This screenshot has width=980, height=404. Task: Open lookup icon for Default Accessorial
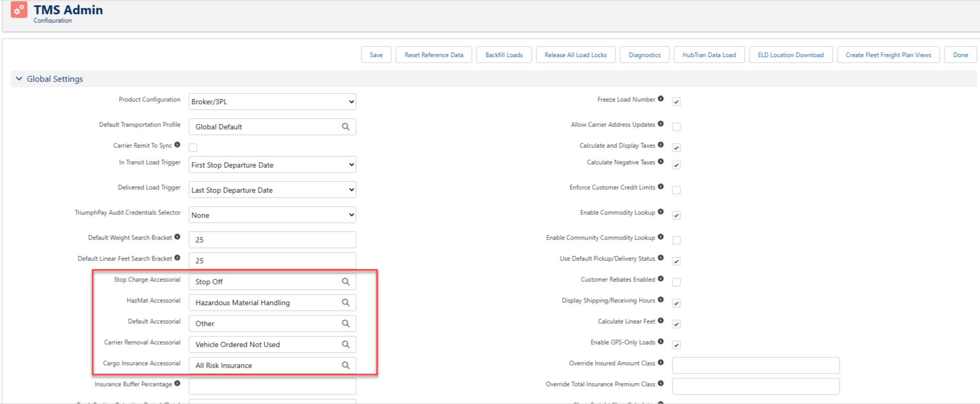[346, 323]
